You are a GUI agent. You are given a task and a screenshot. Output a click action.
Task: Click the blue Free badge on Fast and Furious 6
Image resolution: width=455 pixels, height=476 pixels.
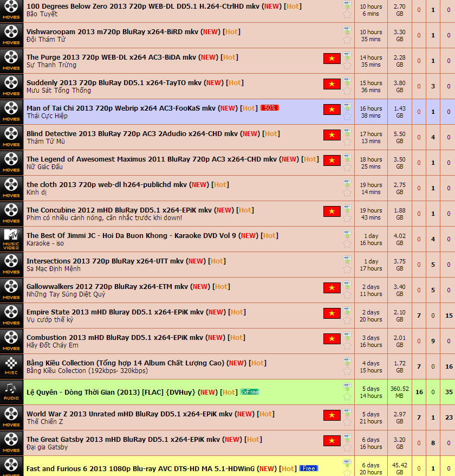pyautogui.click(x=309, y=468)
